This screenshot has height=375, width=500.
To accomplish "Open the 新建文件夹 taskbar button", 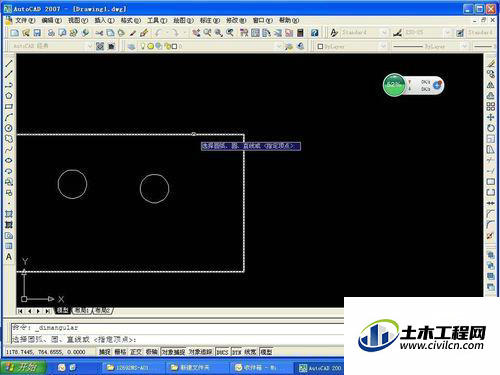I will click(x=194, y=367).
